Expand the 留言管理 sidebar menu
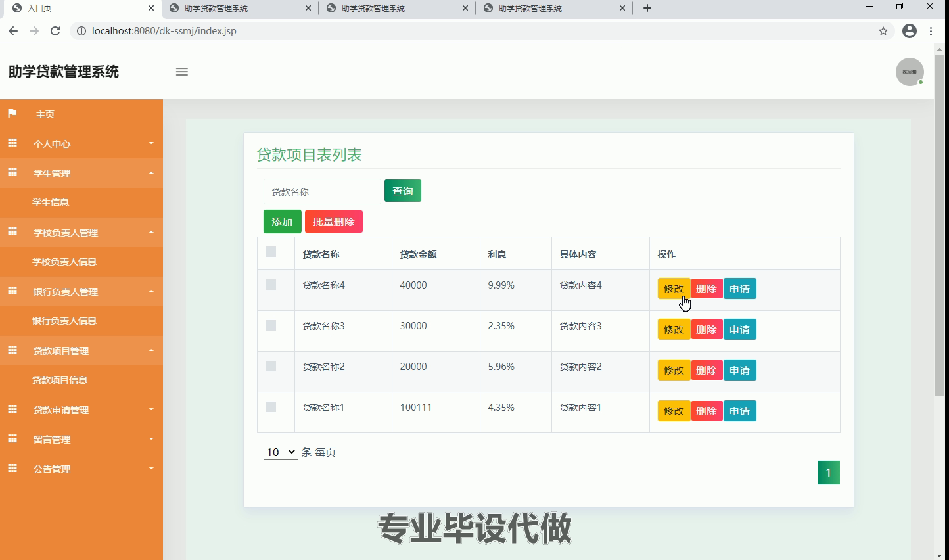The width and height of the screenshot is (949, 560). pos(81,439)
